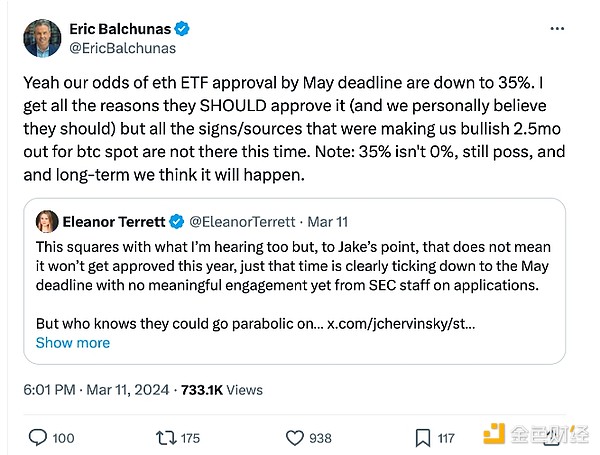The width and height of the screenshot is (600, 455).
Task: Open the reply comment bubble icon
Action: [38, 437]
